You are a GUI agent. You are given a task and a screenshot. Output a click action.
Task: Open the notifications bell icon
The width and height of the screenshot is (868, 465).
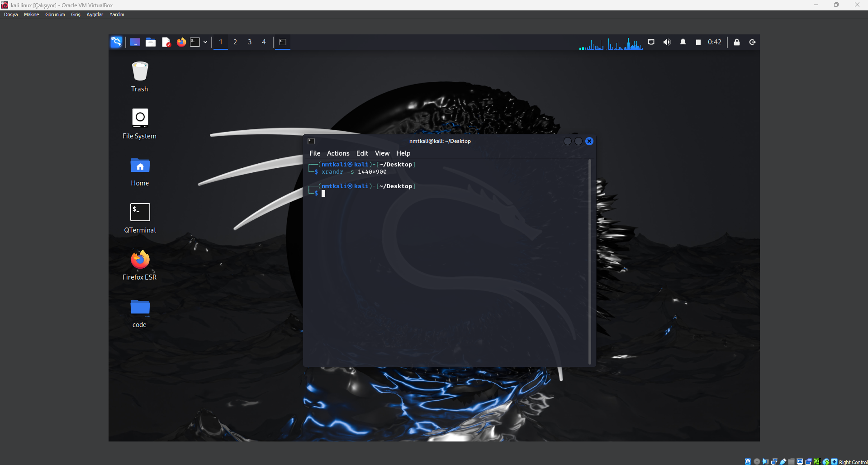click(683, 42)
